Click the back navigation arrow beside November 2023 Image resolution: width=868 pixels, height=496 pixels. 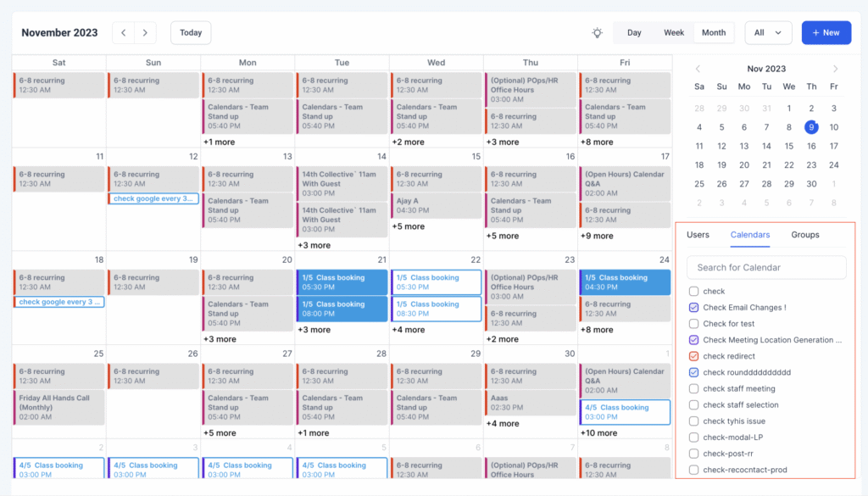pyautogui.click(x=124, y=32)
